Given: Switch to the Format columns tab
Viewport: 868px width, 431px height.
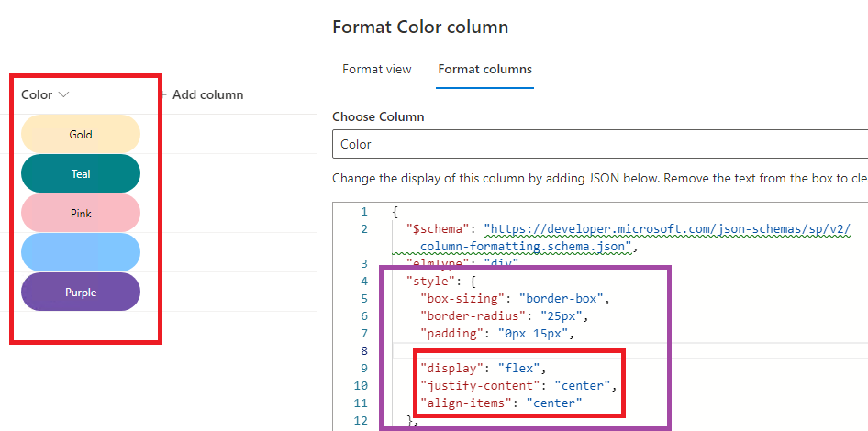Looking at the screenshot, I should coord(484,70).
